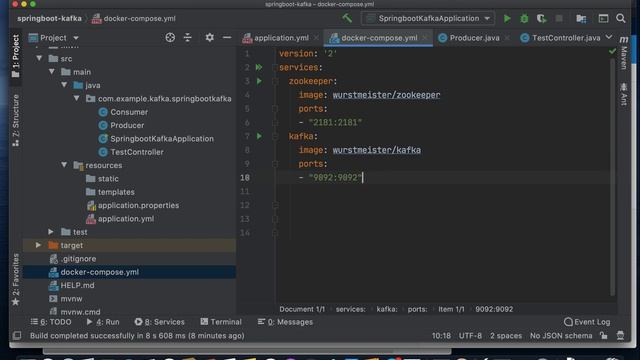Click the 2 spaces indent setting
Viewport: 640px width, 360px height.
506,336
